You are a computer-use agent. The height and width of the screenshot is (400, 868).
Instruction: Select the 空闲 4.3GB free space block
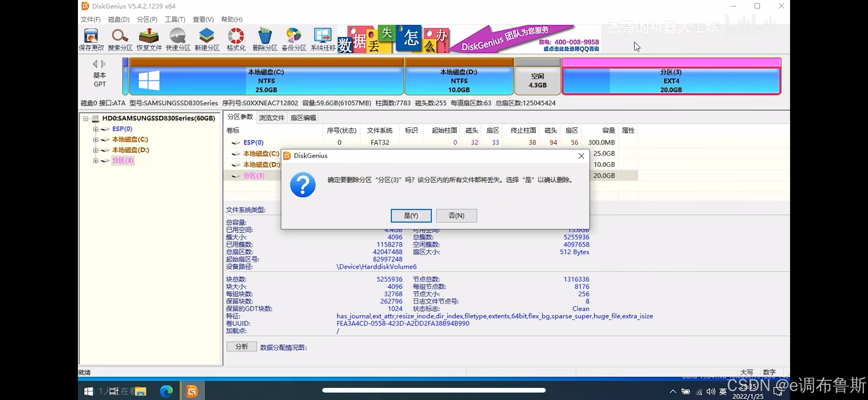(x=537, y=76)
